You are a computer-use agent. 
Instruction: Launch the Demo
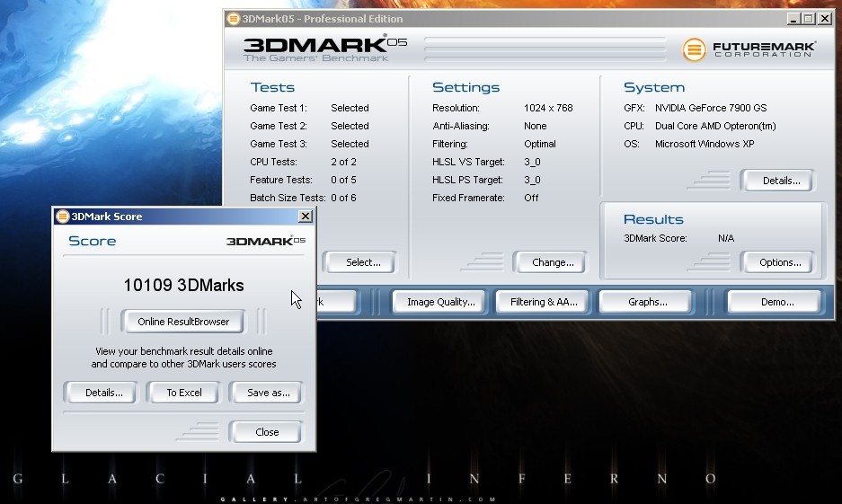pos(776,302)
